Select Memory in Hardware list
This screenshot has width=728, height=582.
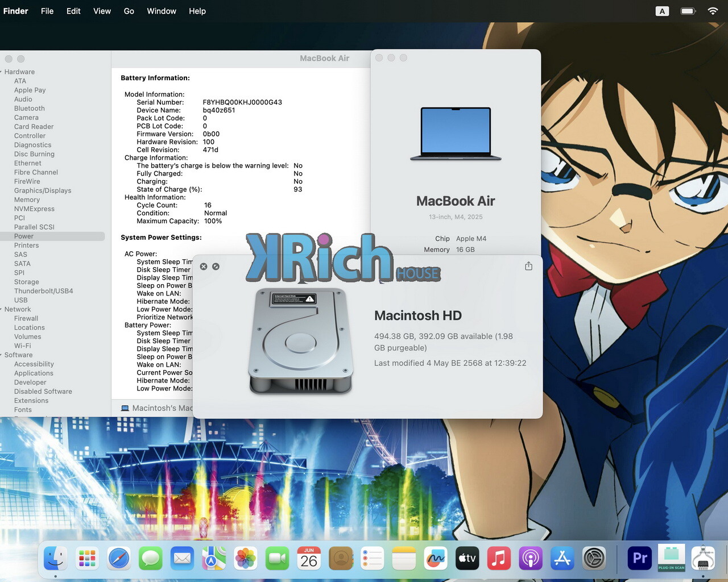[27, 199]
